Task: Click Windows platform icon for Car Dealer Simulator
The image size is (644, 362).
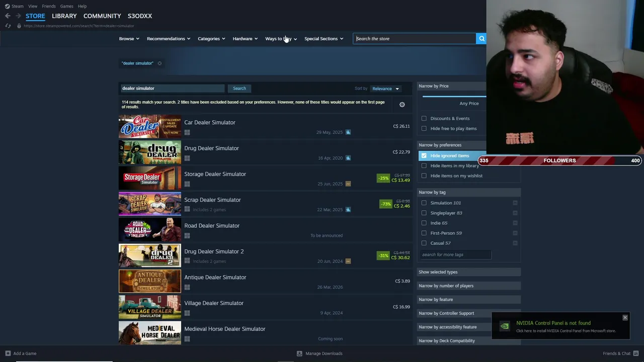Action: pos(187,133)
